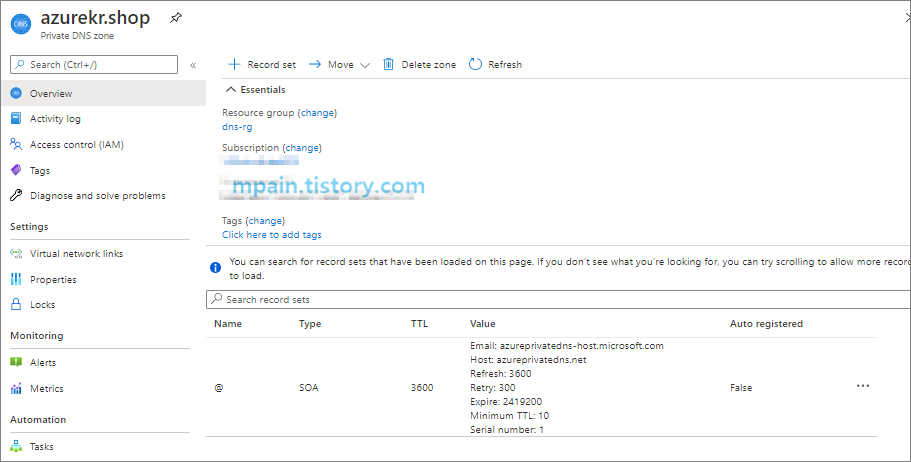Click the False auto registered cell
The image size is (911, 462).
coord(741,388)
